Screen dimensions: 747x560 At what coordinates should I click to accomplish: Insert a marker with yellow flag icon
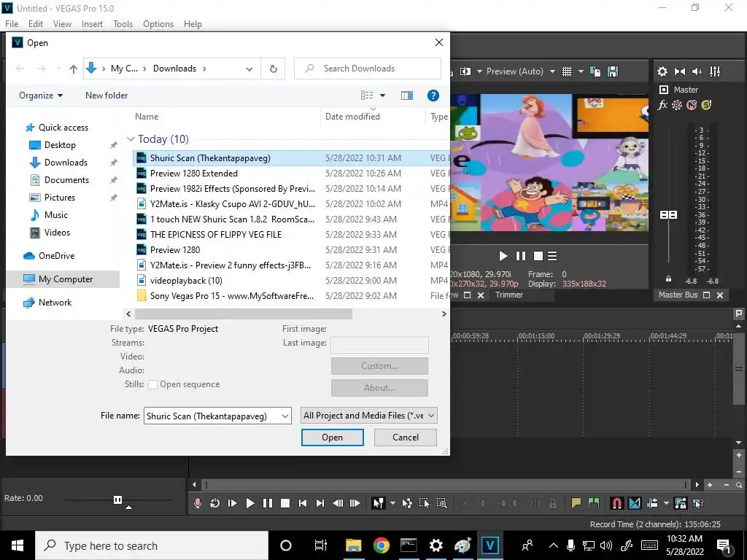[x=576, y=503]
